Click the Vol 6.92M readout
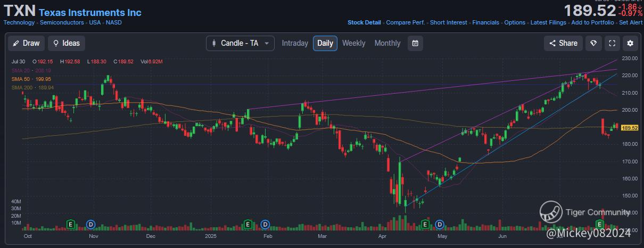This screenshot has height=248, width=644. point(152,62)
